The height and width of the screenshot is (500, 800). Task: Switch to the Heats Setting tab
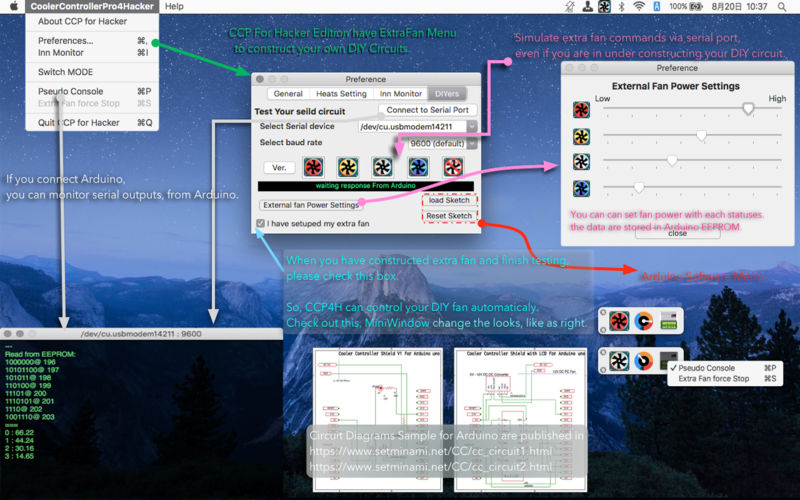(341, 94)
